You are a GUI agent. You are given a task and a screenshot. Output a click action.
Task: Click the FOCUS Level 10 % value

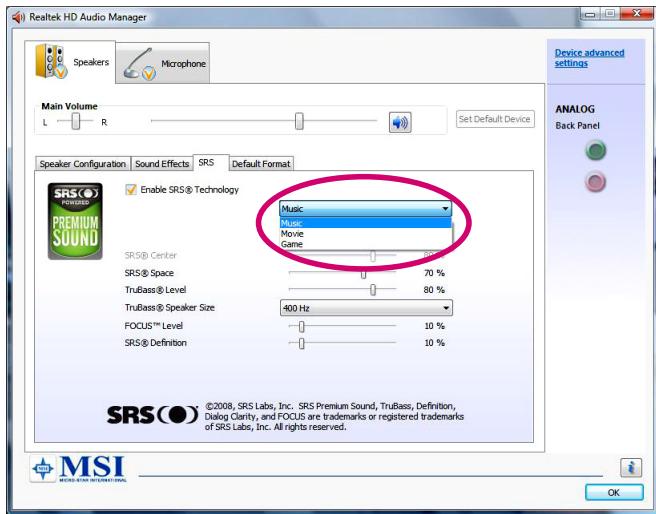coord(434,326)
